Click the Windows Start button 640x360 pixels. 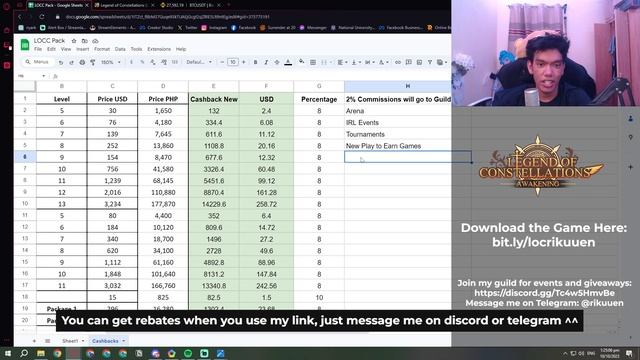(7, 353)
